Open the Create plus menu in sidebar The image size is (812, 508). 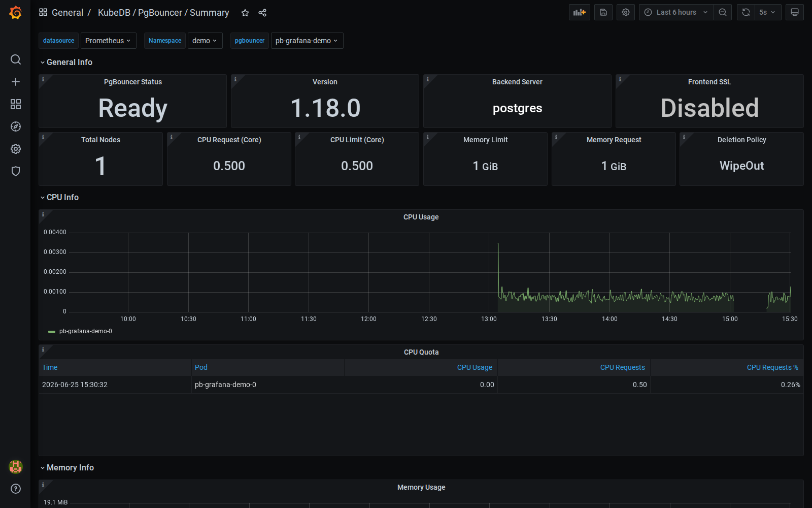pos(16,82)
